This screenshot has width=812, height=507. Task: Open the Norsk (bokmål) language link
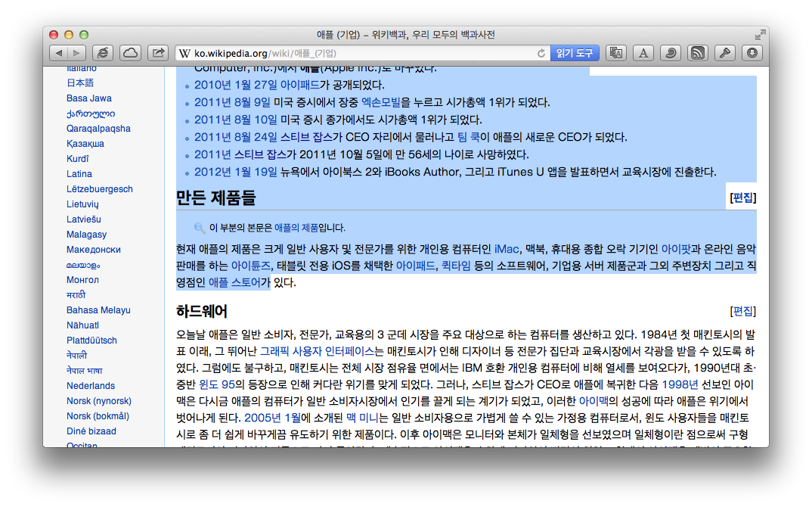coord(98,415)
